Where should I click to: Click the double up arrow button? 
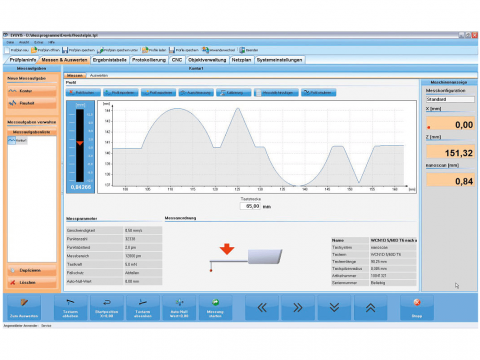click(371, 308)
